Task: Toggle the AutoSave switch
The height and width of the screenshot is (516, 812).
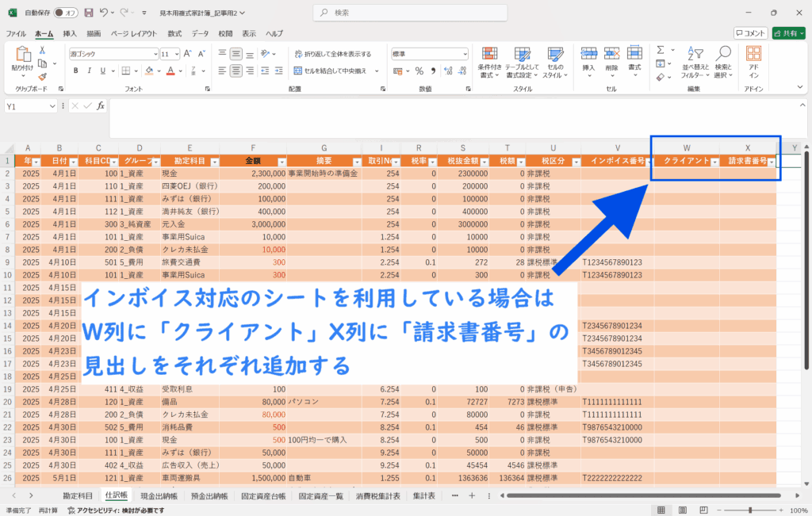Action: (x=65, y=13)
